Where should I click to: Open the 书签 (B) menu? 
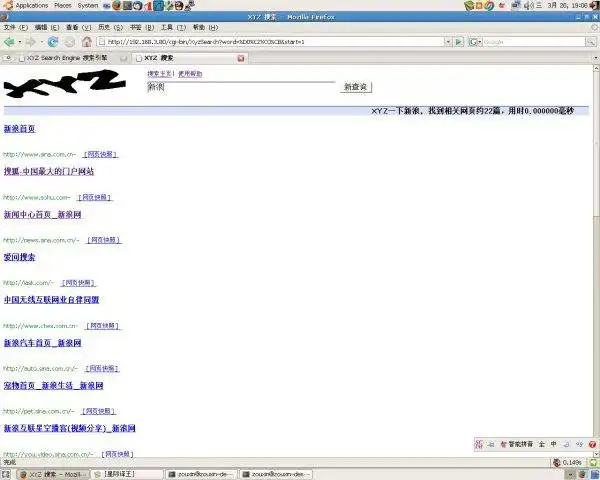coord(142,28)
